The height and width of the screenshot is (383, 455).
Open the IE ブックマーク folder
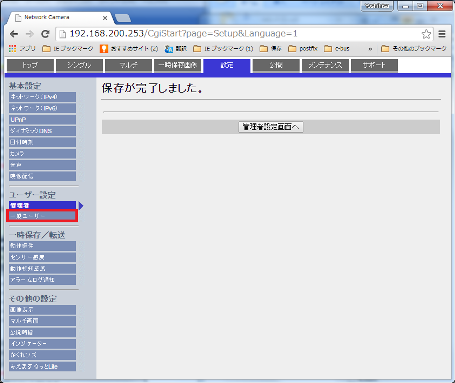click(x=68, y=49)
